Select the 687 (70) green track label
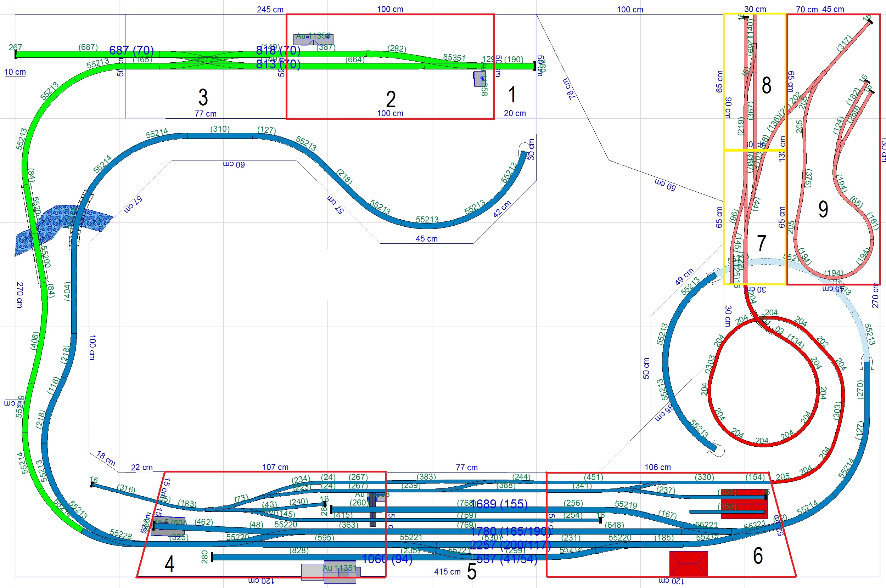This screenshot has width=886, height=588. 131,50
